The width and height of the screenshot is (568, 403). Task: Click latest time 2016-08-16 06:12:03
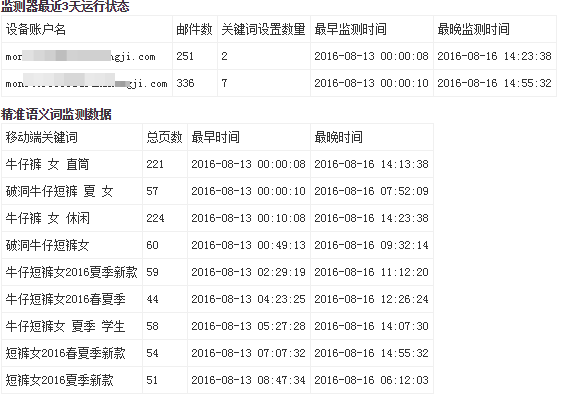[x=371, y=380]
